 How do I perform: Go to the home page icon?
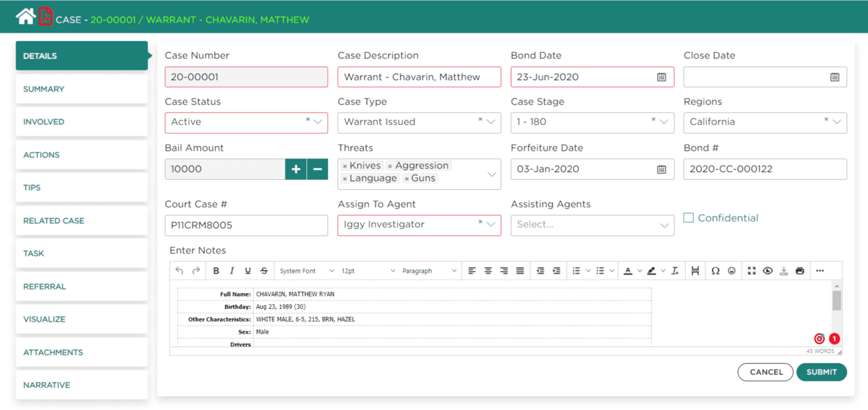click(x=25, y=16)
